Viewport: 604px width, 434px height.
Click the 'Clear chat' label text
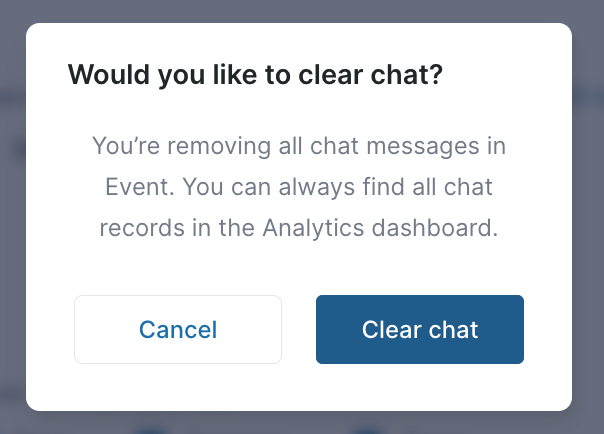coord(420,330)
